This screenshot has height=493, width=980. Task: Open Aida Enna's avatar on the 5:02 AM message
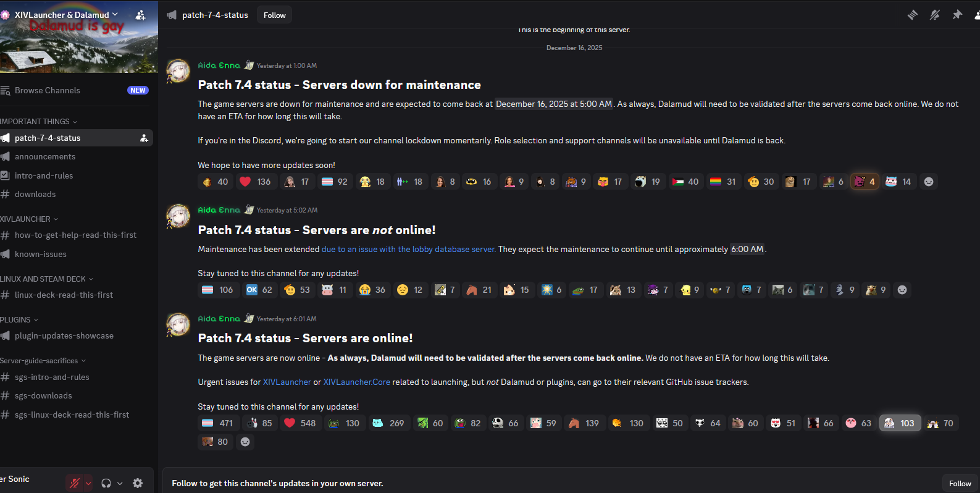(x=178, y=216)
